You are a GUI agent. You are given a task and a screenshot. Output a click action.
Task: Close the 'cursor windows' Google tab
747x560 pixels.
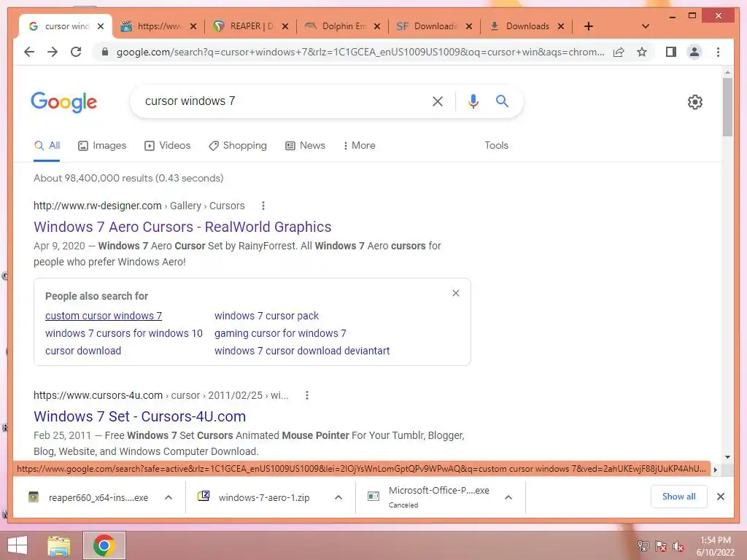(x=101, y=26)
